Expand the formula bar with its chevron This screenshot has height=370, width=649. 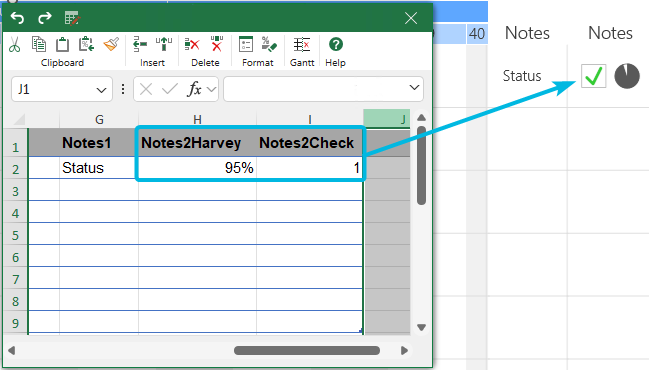414,88
